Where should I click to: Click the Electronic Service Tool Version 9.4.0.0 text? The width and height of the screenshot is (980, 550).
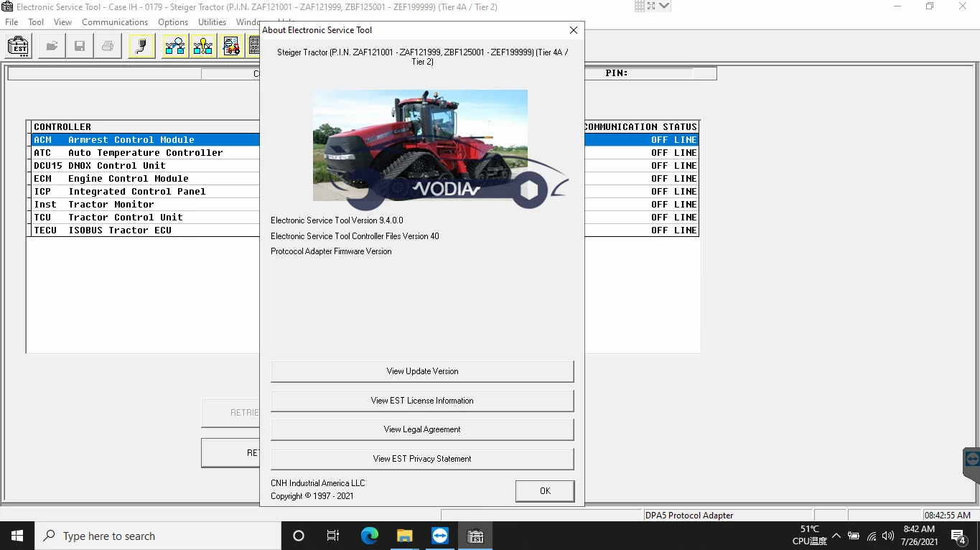tap(337, 220)
